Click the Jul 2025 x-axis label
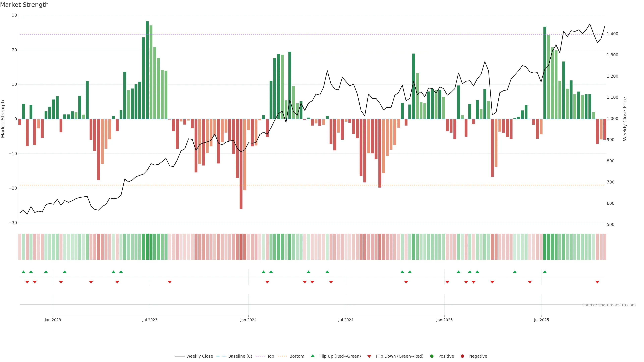 click(541, 320)
